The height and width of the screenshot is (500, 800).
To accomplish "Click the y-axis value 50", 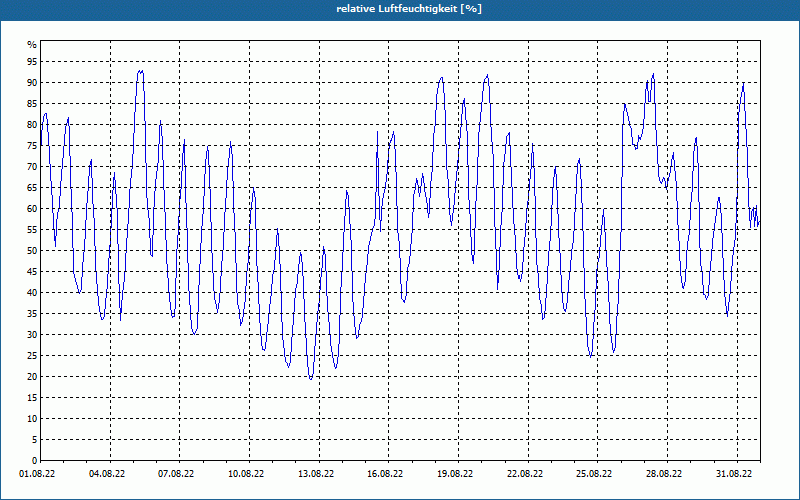I will [x=32, y=251].
